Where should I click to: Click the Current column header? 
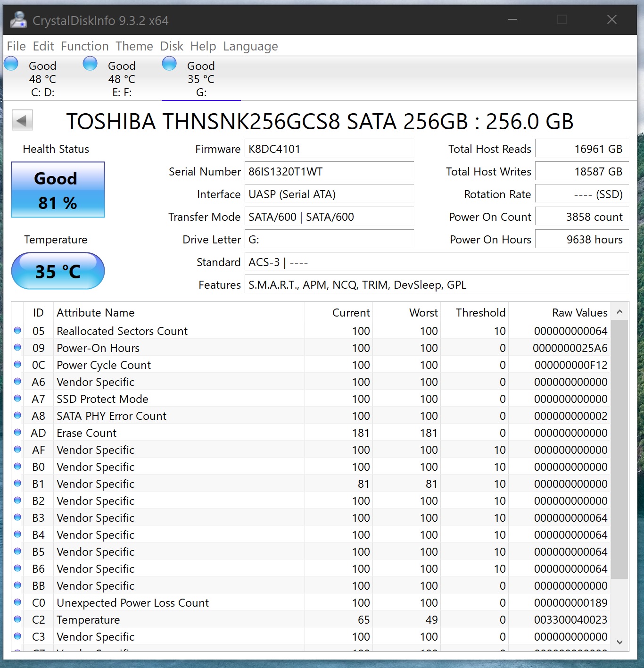tap(339, 313)
